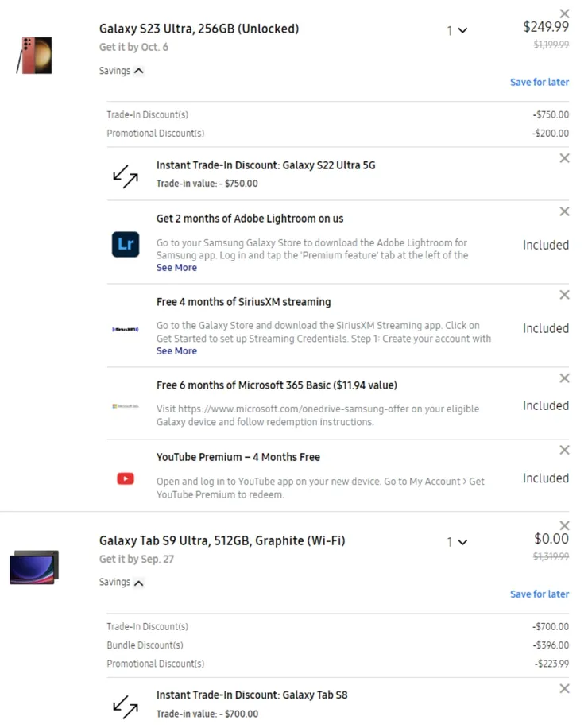Screen dimensions: 588x728
Task: Click the $249.99 price of Galaxy S23 Ultra
Action: [x=546, y=27]
